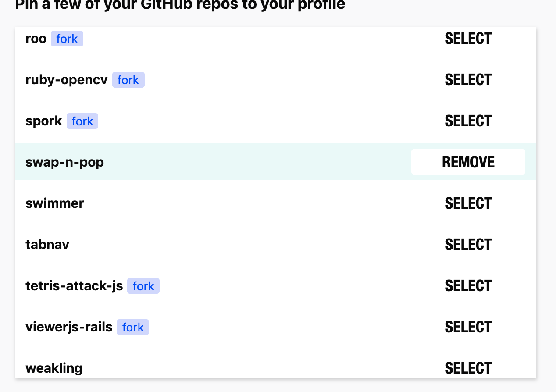Click the fork badge beside tetris-attack-js

coord(143,285)
